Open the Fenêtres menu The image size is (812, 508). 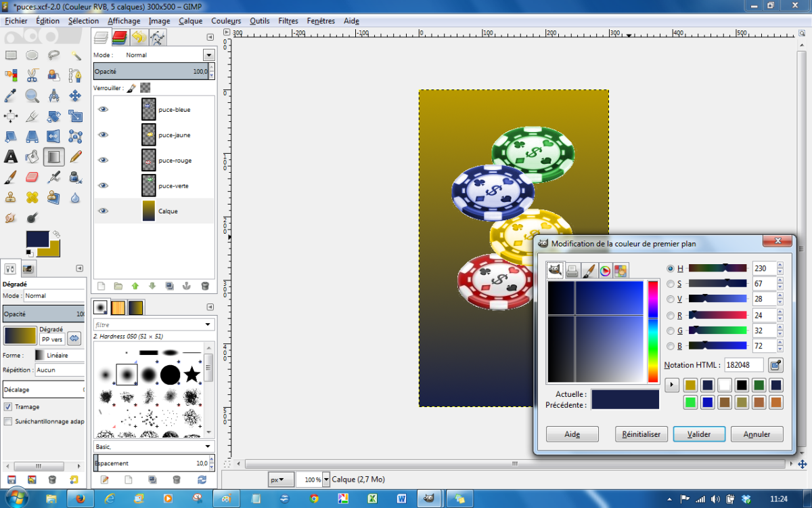(x=321, y=21)
